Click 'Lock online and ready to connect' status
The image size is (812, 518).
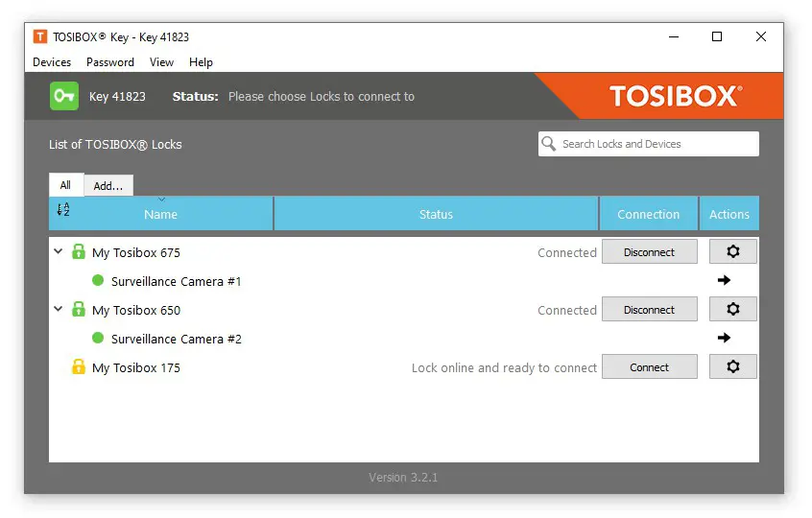point(504,367)
